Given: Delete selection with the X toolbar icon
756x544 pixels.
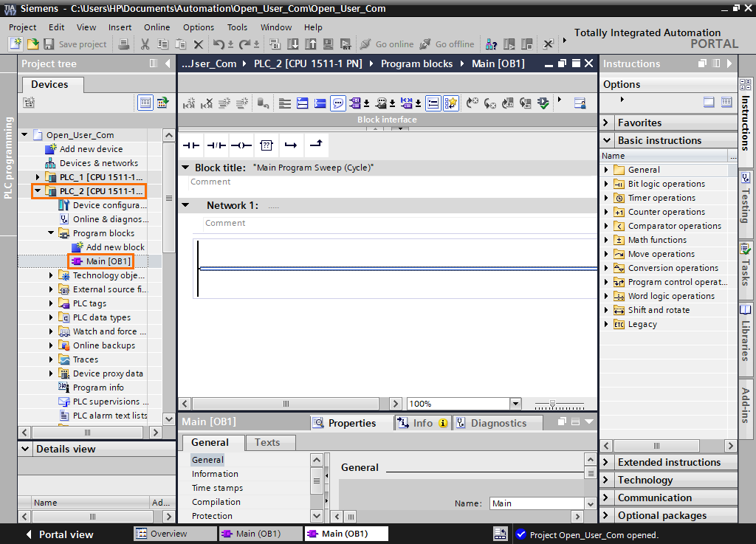Looking at the screenshot, I should tap(198, 44).
